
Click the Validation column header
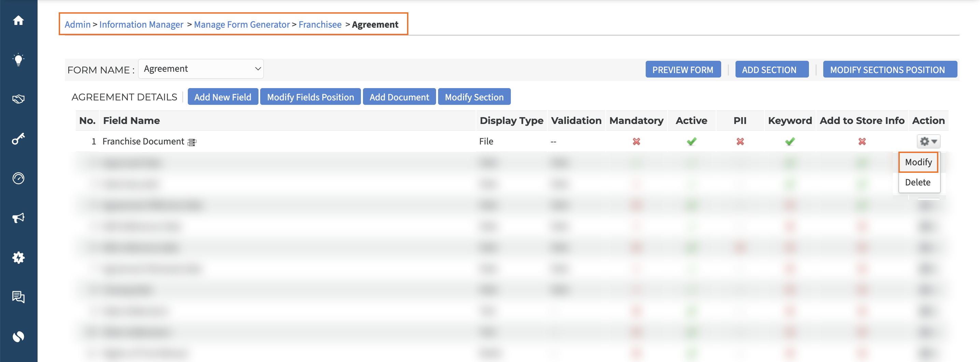[576, 121]
